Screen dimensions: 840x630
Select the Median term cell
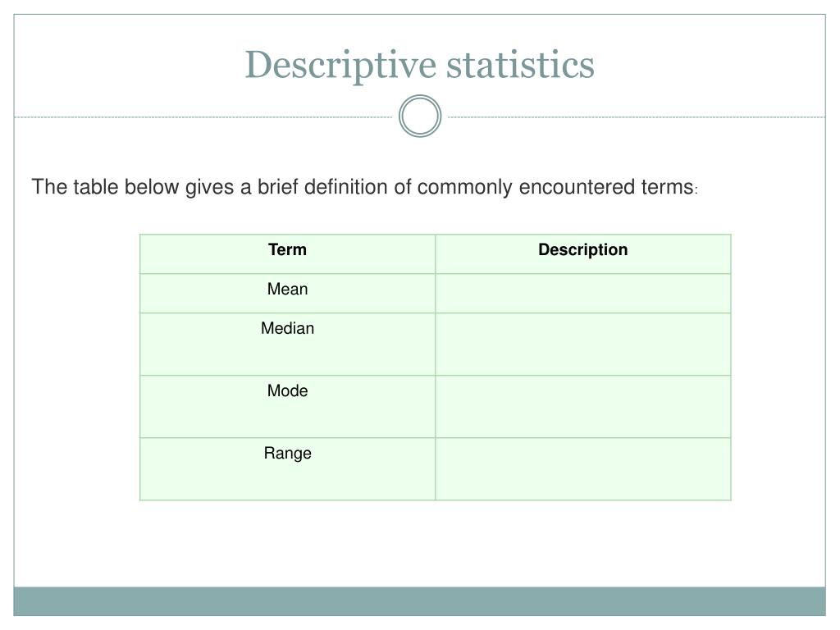click(x=288, y=345)
